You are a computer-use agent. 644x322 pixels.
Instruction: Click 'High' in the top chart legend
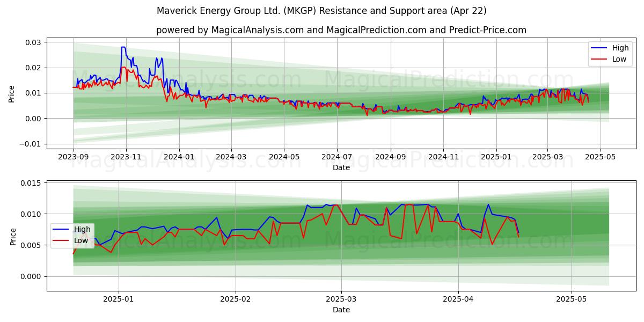click(x=620, y=48)
